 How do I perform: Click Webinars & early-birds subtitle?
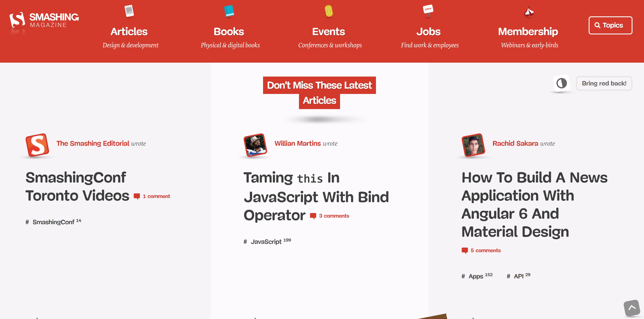pyautogui.click(x=530, y=45)
